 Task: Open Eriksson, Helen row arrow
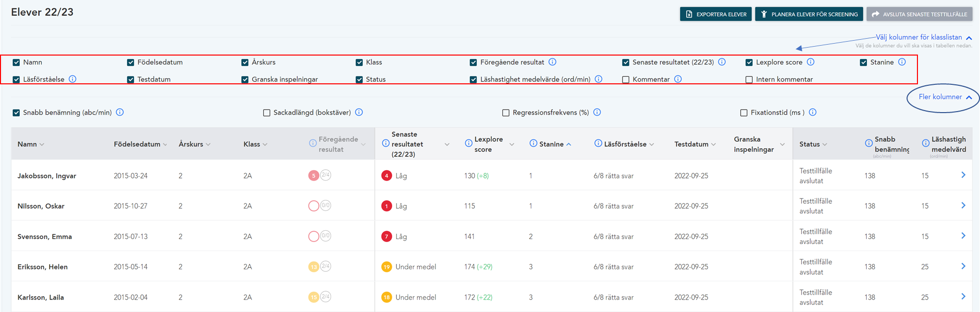tap(963, 266)
